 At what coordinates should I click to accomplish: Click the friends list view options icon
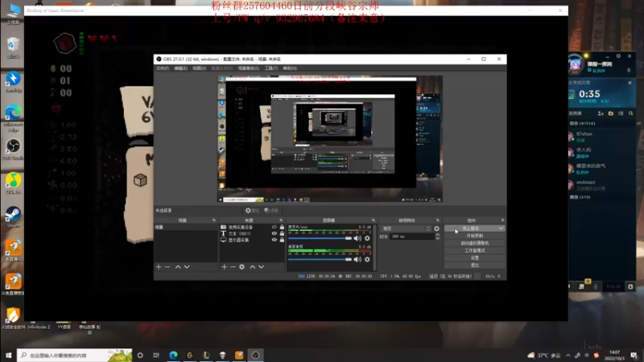[621, 113]
